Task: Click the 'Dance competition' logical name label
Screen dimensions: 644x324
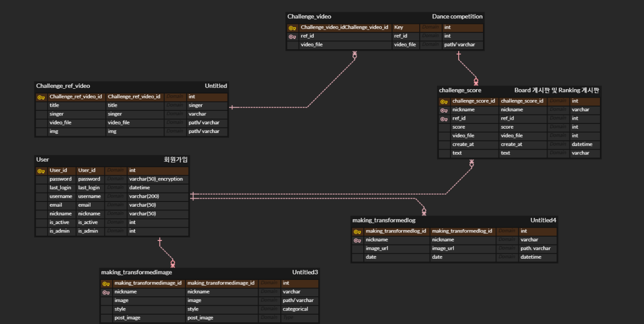Action: pos(457,16)
